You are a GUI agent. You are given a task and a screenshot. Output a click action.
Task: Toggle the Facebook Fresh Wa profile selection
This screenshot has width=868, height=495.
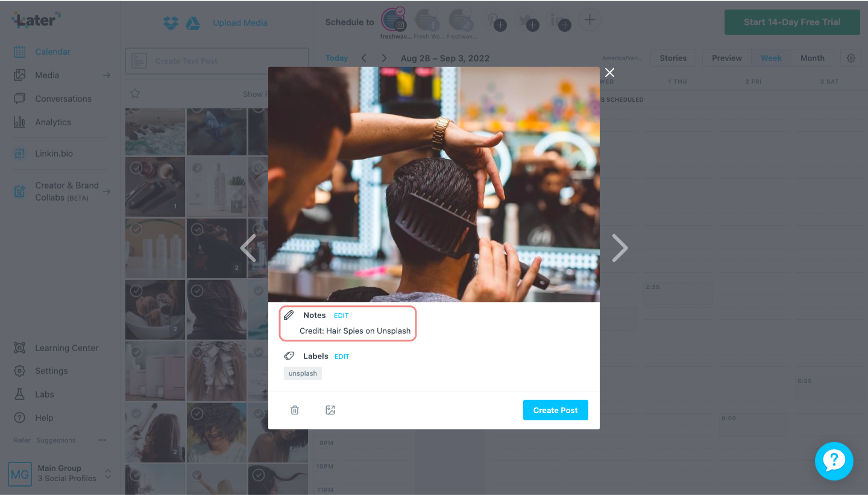click(427, 20)
